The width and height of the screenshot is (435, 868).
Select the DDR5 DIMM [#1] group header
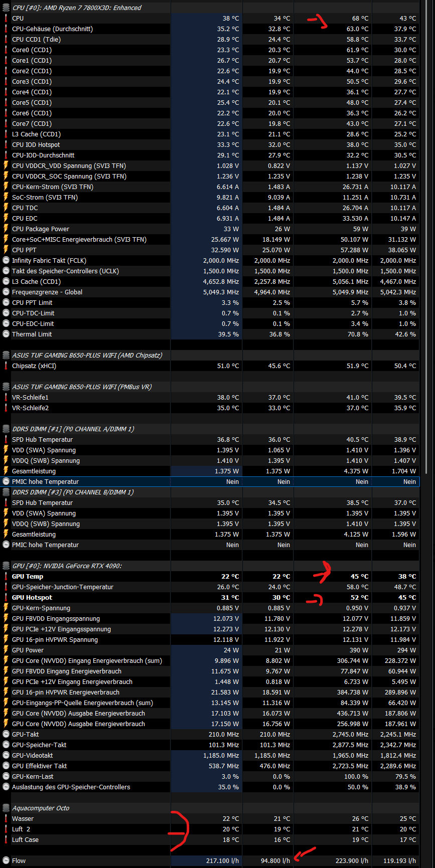(x=210, y=429)
